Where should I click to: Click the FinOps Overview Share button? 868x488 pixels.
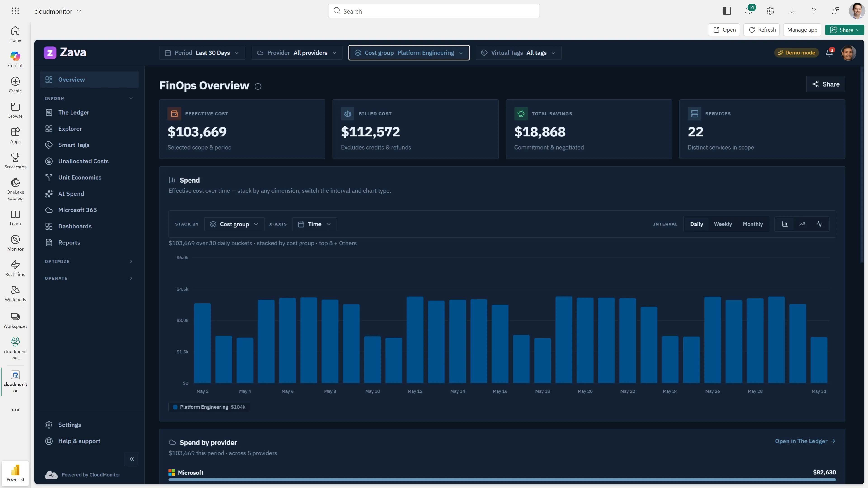(826, 84)
